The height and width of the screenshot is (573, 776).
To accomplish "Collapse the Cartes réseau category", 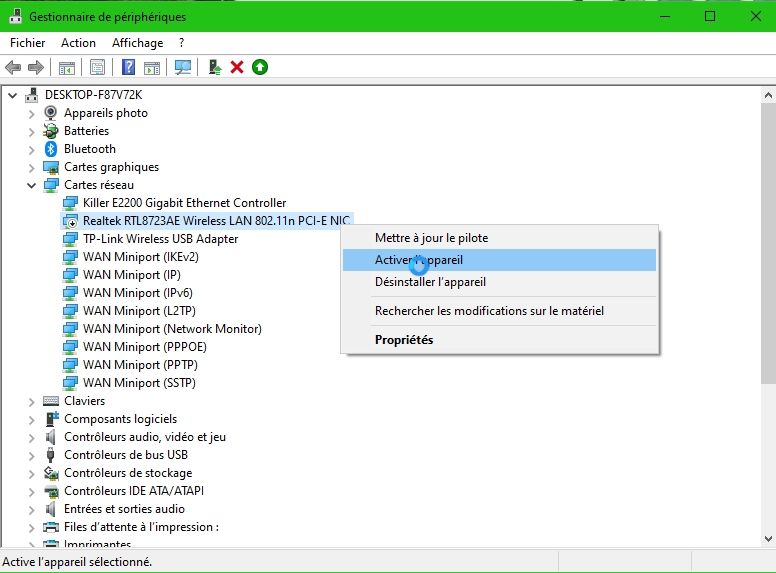I will (32, 186).
